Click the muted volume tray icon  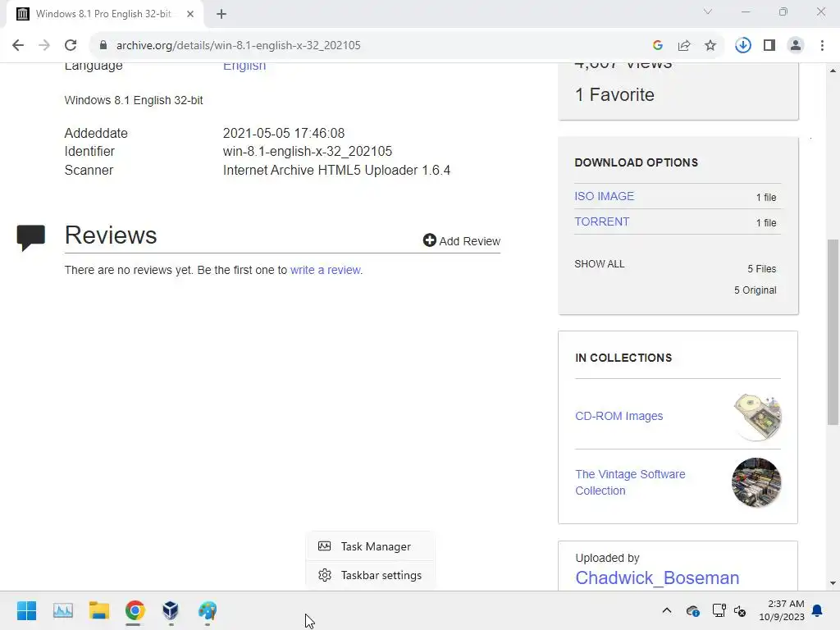point(740,610)
